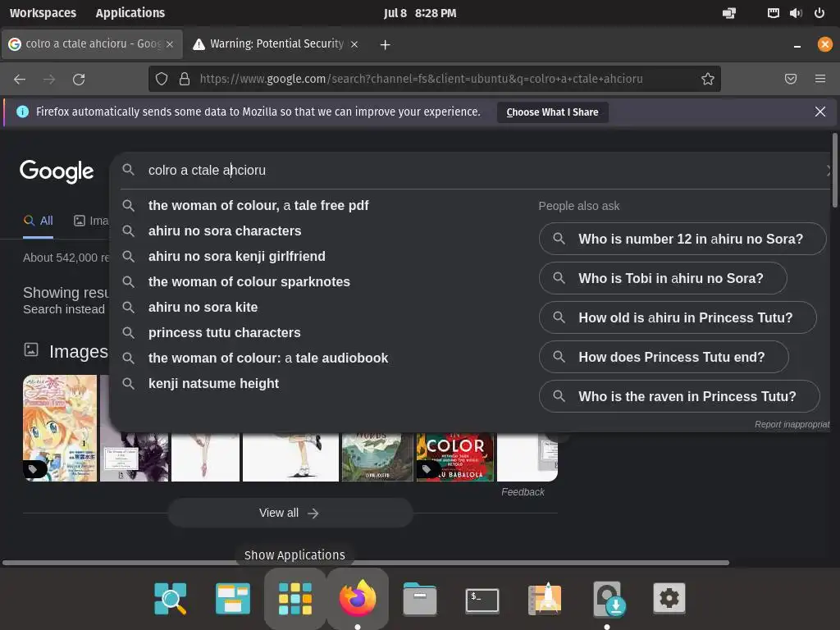Click the horizontal scrollbar at the page bottom
The width and height of the screenshot is (840, 630).
click(x=365, y=563)
